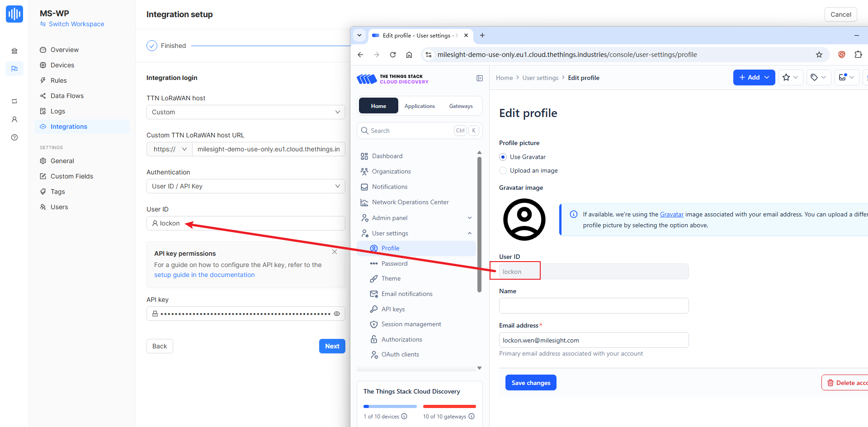Open the inbox notifications dropdown

pos(847,77)
